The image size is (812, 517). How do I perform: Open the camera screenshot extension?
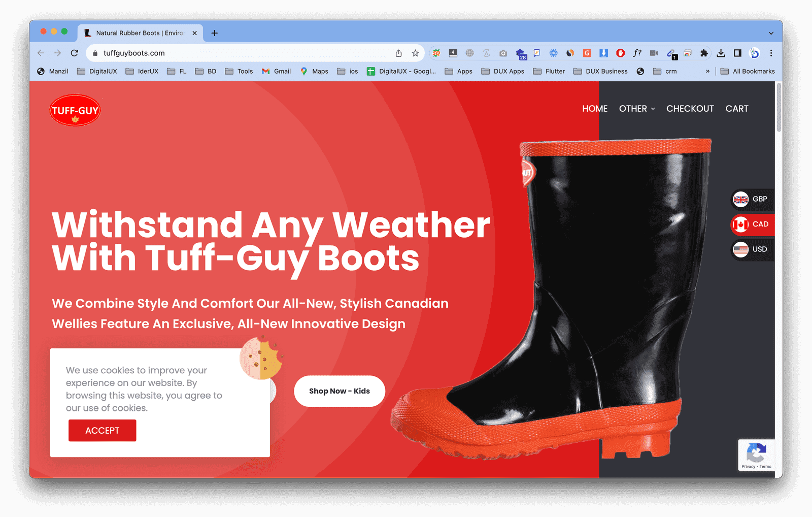coord(503,53)
